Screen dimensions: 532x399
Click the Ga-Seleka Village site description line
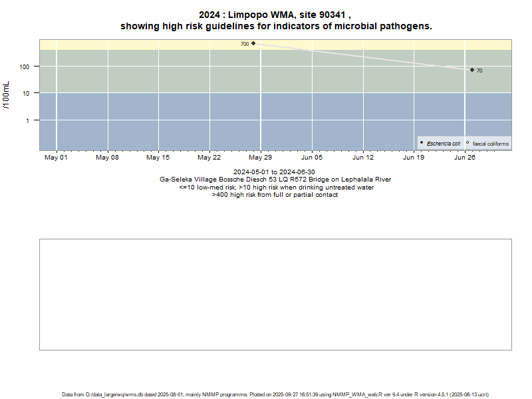tap(275, 180)
